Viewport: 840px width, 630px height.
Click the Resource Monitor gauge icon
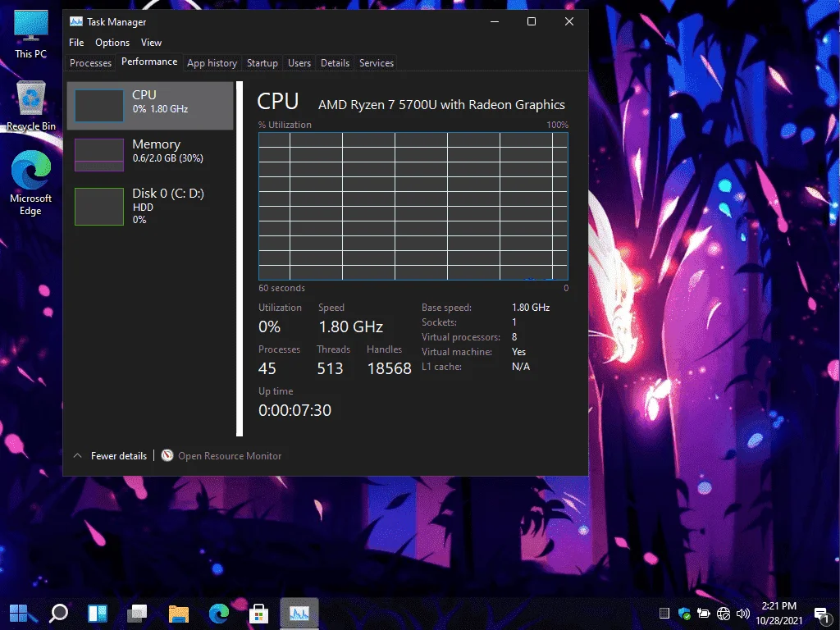167,455
